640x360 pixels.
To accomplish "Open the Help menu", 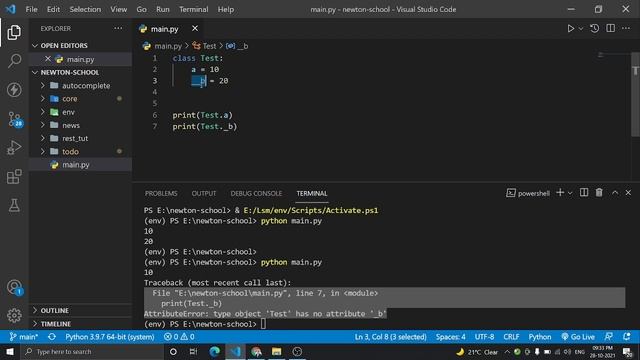I will click(x=226, y=9).
